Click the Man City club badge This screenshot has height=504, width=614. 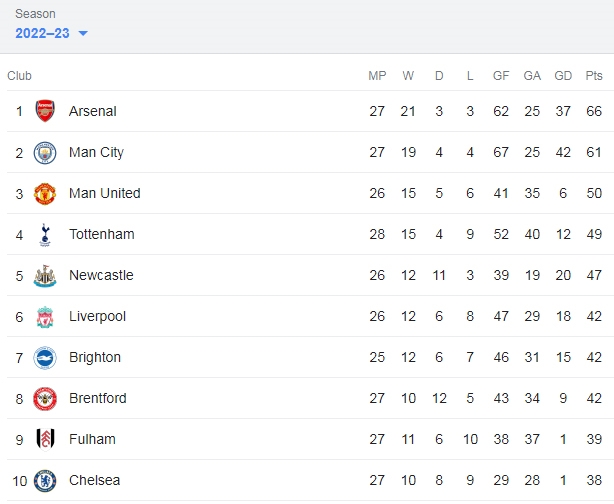click(x=45, y=153)
